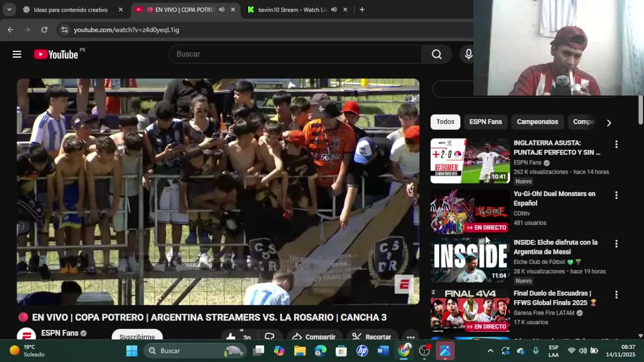Go to YouTube home via logo
644x362 pixels.
pos(56,54)
